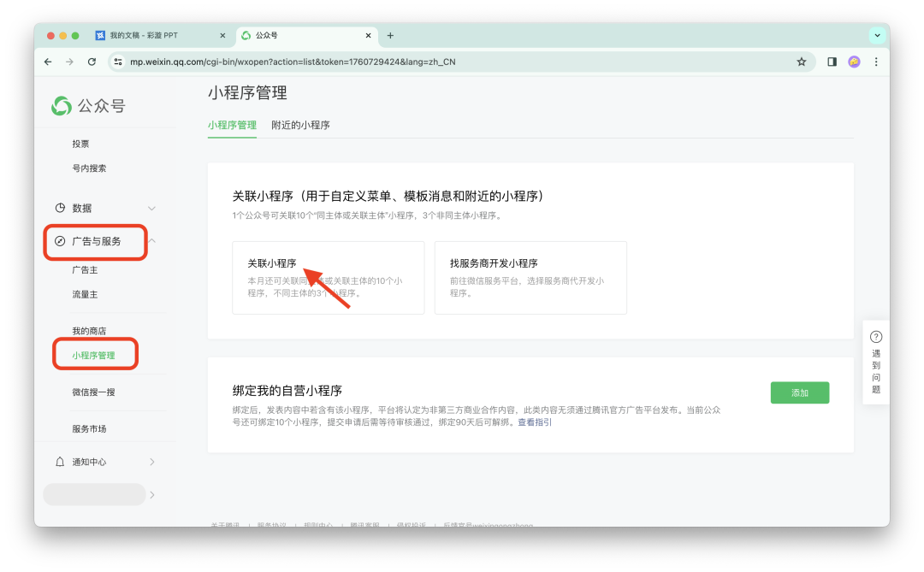
Task: Open 投票 in the sidebar
Action: [80, 144]
